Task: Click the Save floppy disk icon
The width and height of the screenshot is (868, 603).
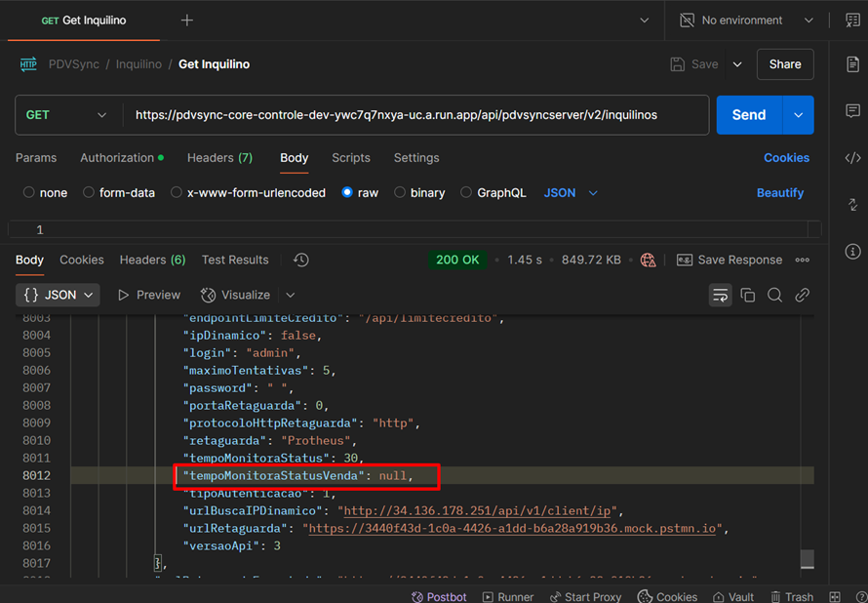Action: pyautogui.click(x=678, y=64)
